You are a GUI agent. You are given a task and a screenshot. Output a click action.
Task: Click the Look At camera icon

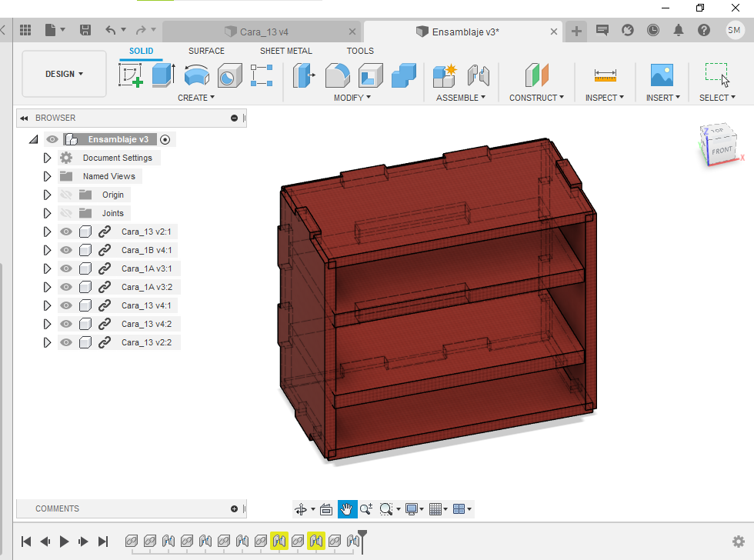tap(326, 509)
